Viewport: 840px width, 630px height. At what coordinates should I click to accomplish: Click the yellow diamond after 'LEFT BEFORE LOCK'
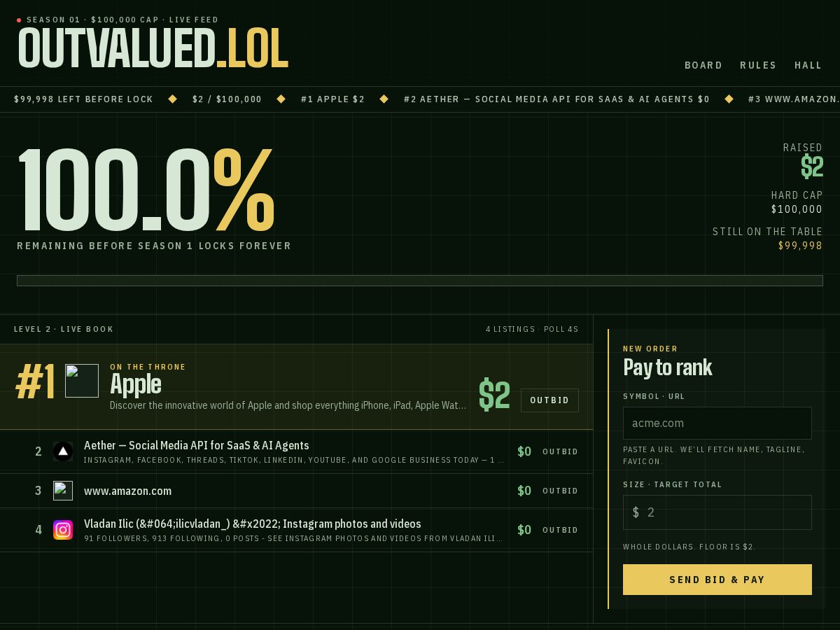(x=173, y=99)
